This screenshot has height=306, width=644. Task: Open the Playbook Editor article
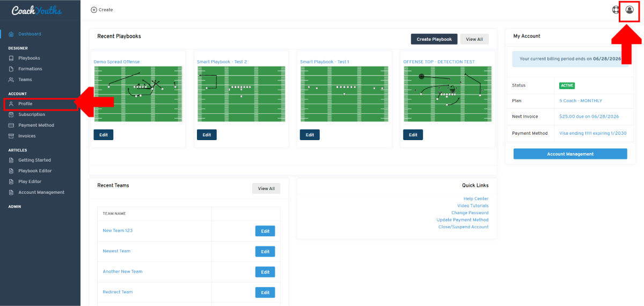[35, 171]
